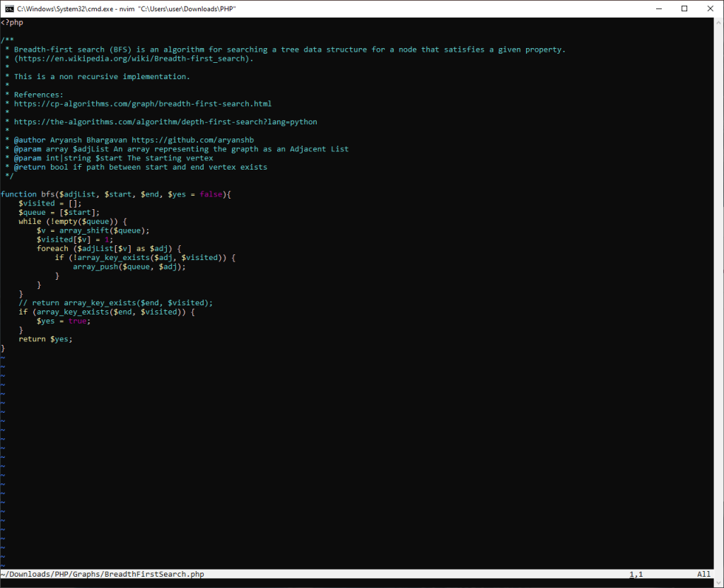Image resolution: width=724 pixels, height=588 pixels.
Task: Click the cmd.exe icon in title bar
Action: click(9, 8)
